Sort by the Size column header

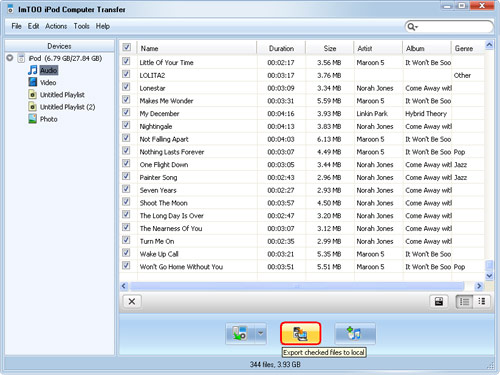329,48
